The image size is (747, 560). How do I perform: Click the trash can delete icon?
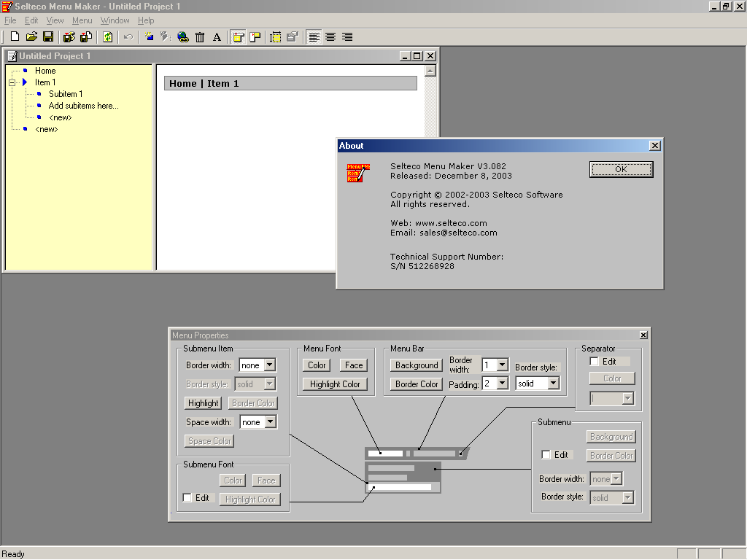pyautogui.click(x=200, y=37)
